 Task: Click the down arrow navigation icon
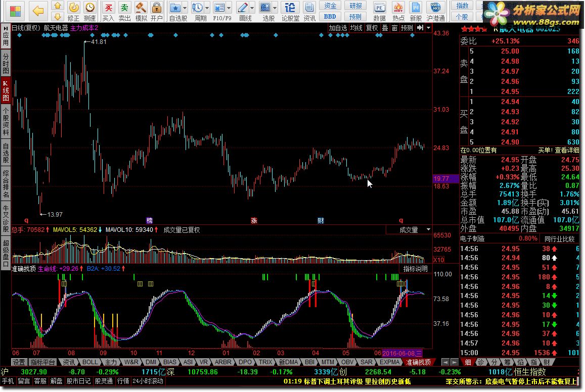58,17
